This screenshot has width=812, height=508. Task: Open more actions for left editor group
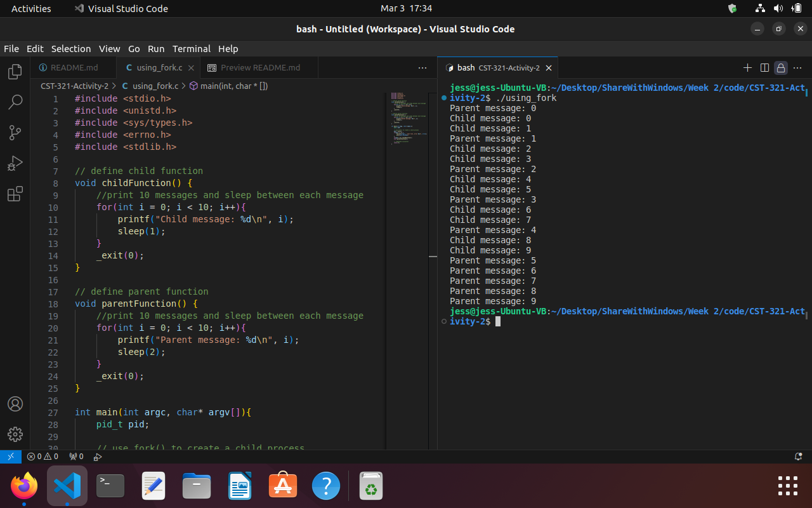[x=422, y=67]
